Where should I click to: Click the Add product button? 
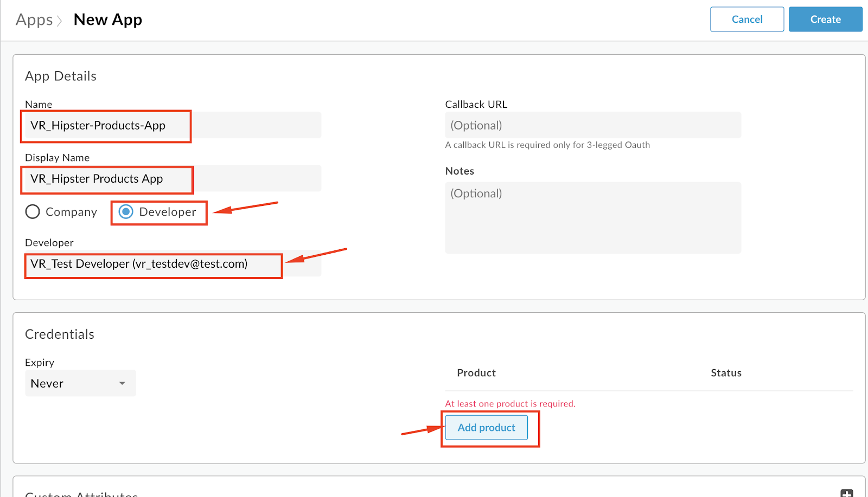point(486,428)
